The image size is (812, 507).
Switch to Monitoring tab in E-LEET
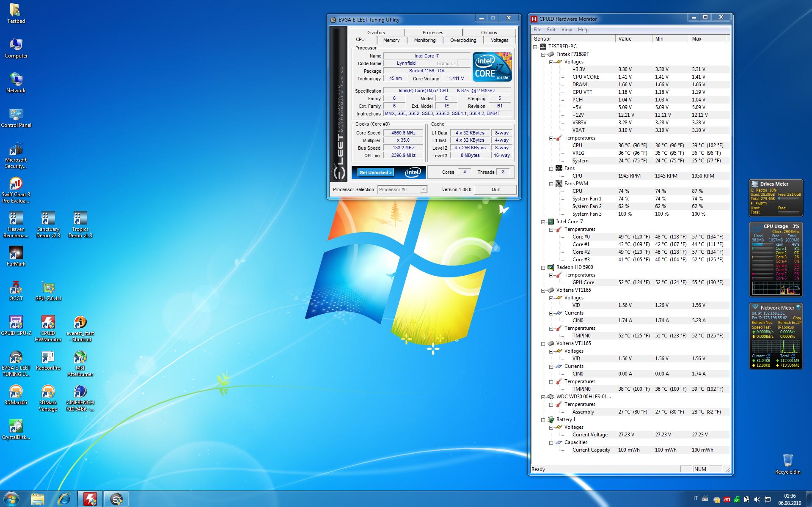pos(424,40)
